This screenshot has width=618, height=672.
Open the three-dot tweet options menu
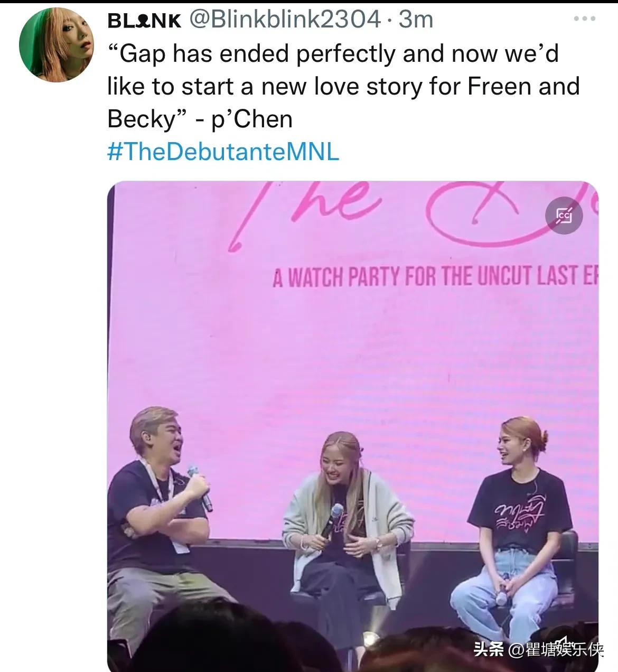coord(584,20)
